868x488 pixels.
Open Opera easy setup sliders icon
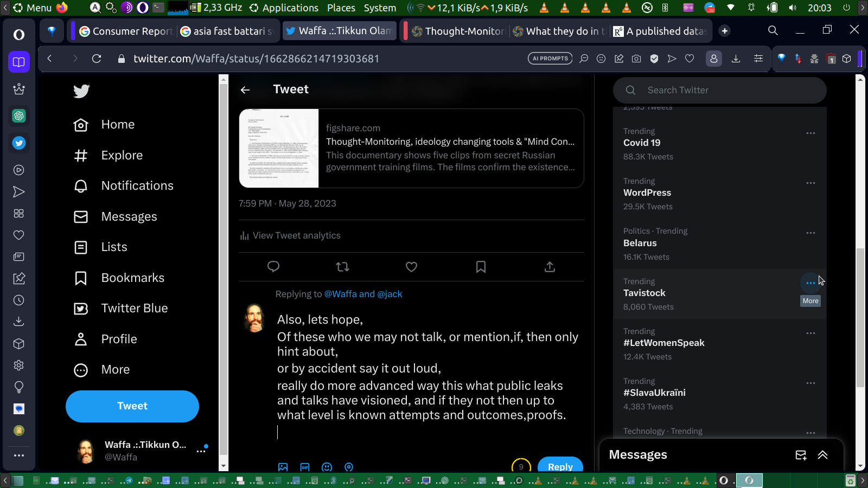(758, 59)
